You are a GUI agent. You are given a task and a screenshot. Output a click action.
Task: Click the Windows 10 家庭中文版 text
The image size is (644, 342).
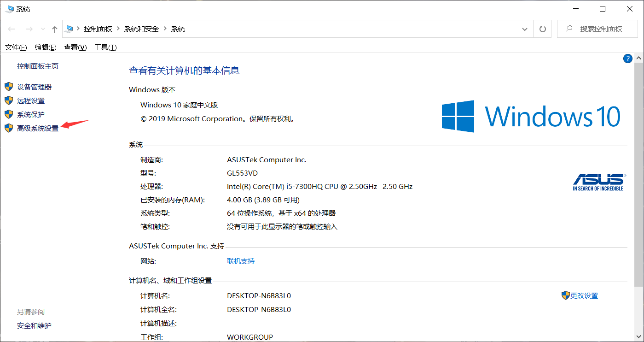point(179,105)
